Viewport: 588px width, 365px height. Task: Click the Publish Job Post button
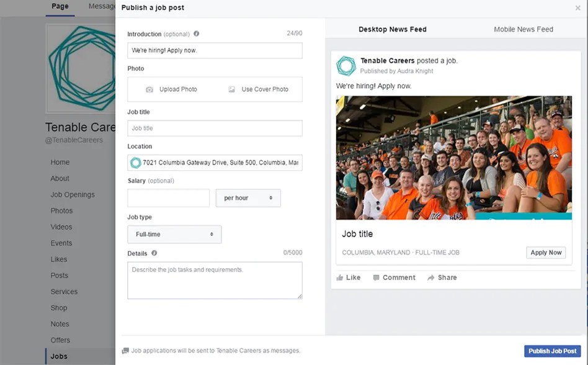pyautogui.click(x=552, y=351)
